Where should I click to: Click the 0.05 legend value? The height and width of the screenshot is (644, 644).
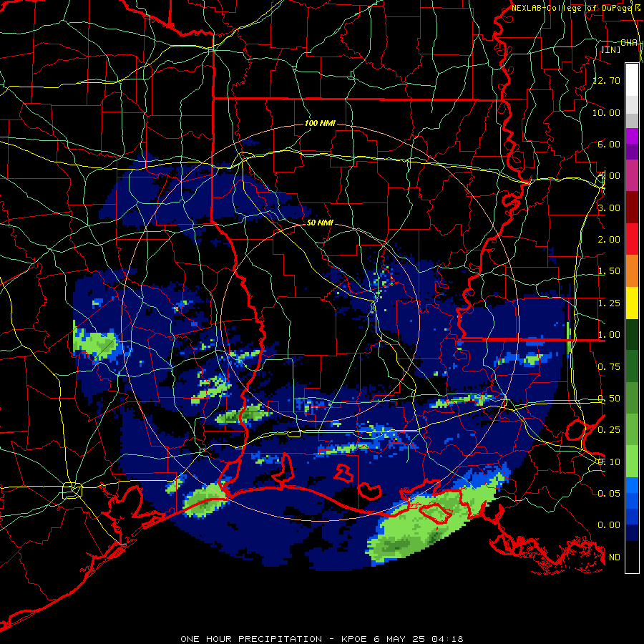(x=609, y=493)
